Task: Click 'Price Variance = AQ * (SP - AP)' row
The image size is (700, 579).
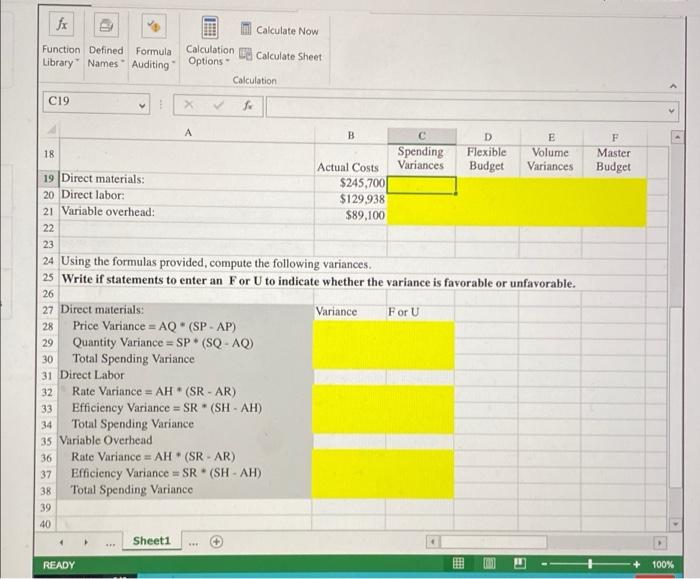Action: coord(154,326)
